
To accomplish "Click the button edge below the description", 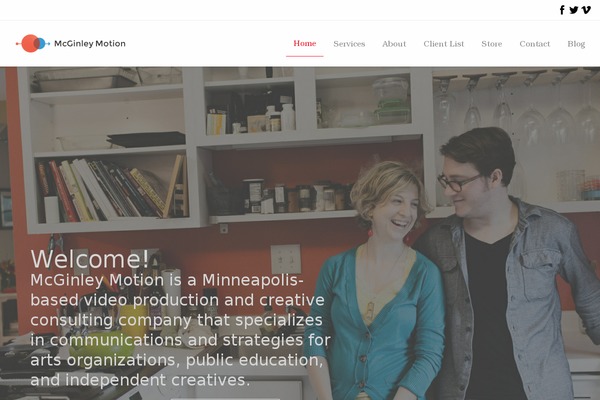I will [225, 398].
